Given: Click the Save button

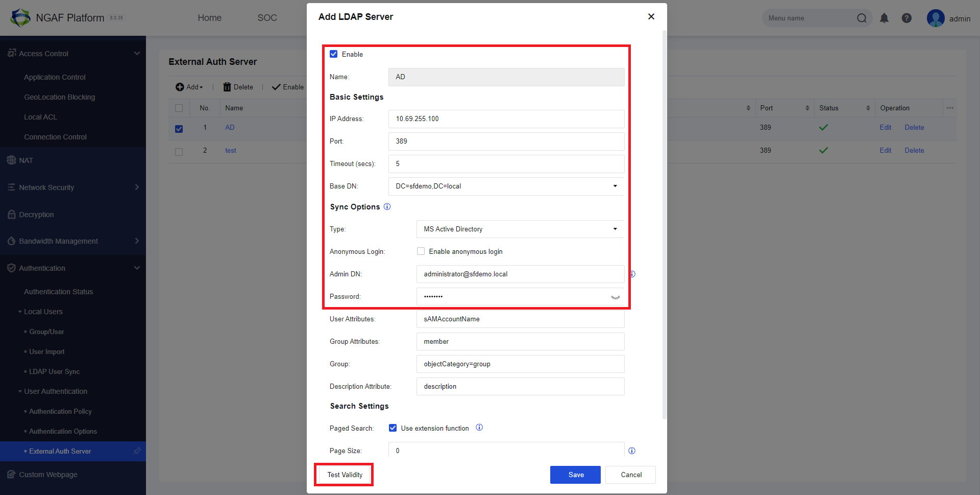Looking at the screenshot, I should point(575,475).
